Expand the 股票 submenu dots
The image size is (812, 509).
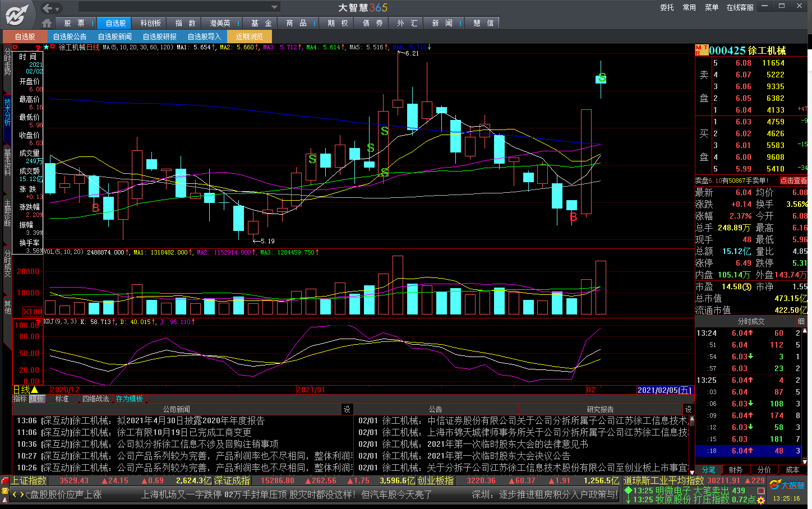point(94,23)
